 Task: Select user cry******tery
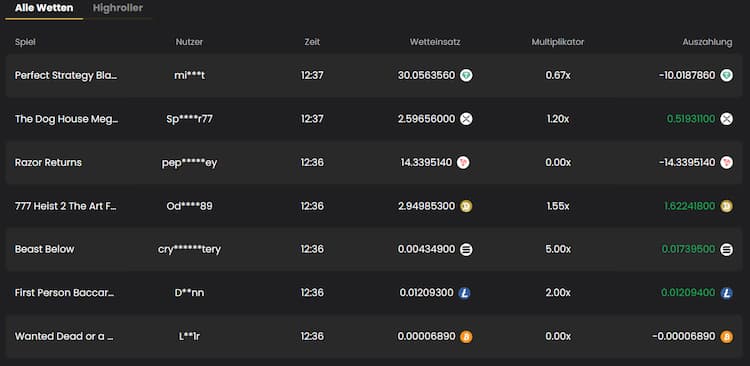coord(189,249)
